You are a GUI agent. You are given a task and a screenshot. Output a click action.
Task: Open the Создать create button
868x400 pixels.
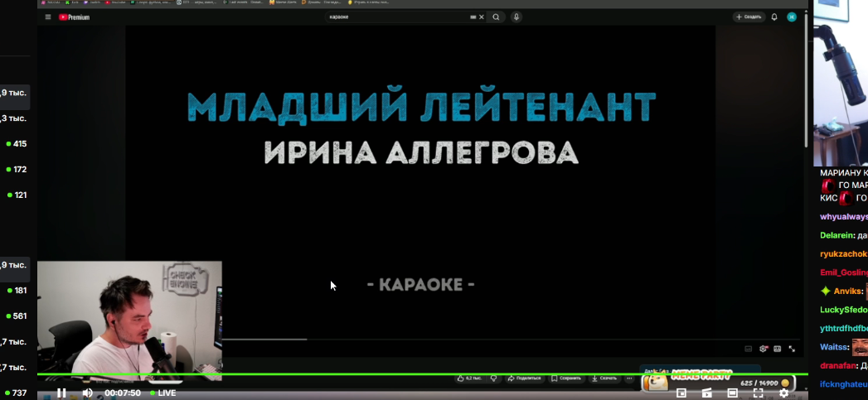point(749,17)
